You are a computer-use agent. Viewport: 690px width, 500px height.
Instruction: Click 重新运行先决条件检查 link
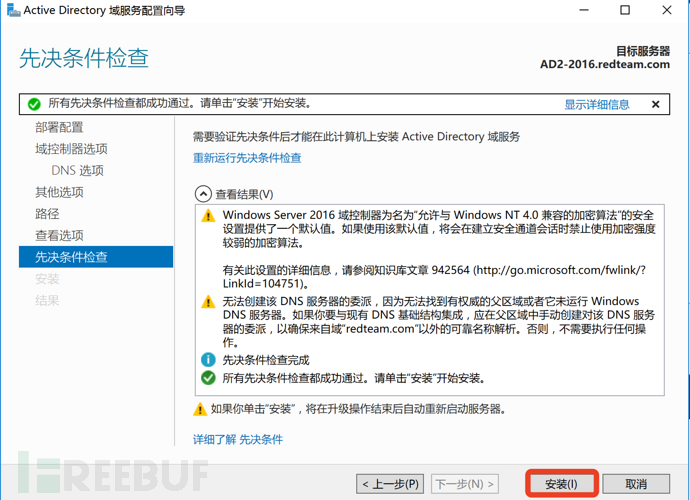(x=247, y=158)
